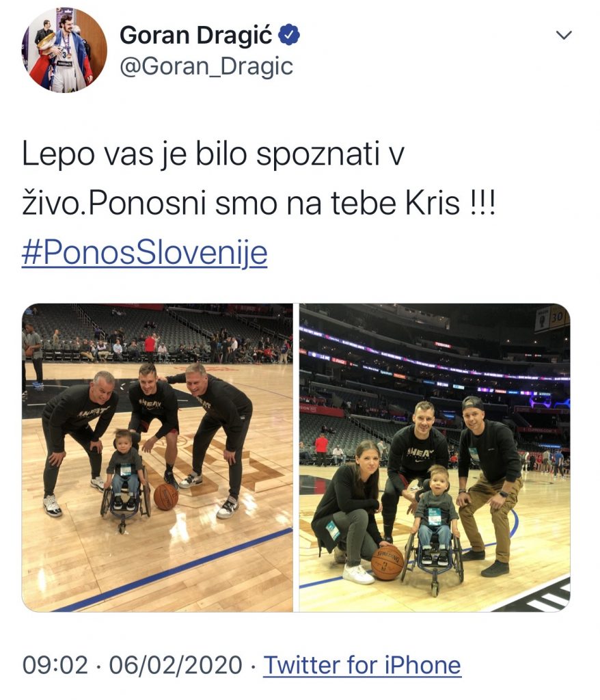The height and width of the screenshot is (700, 600).
Task: Click the Spalding basketball in right photo
Action: click(387, 562)
